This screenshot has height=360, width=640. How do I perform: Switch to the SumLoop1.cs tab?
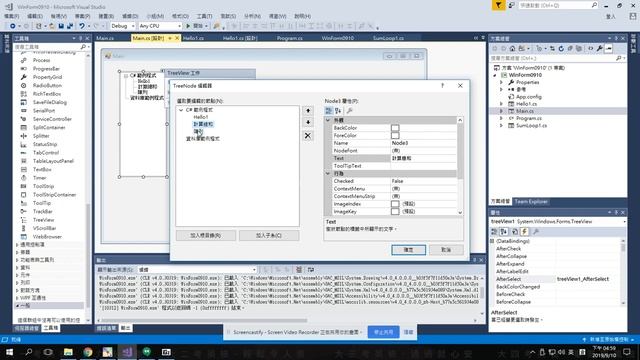388,38
